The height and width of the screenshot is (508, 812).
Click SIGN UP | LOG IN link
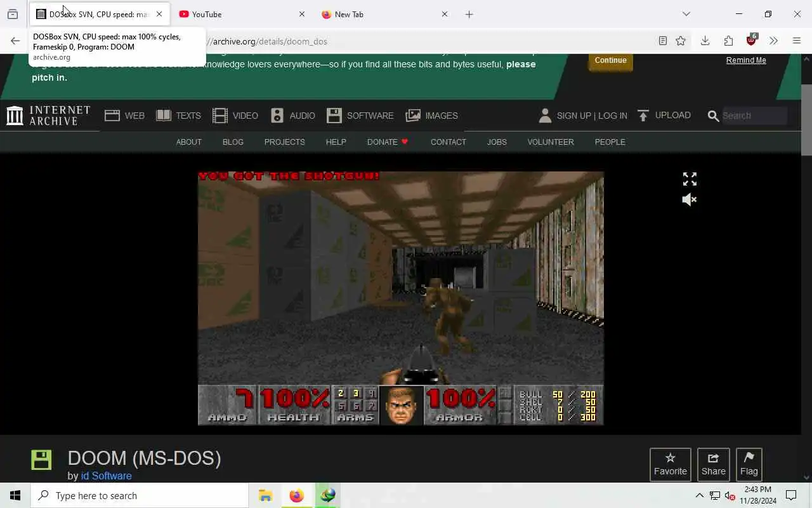[592, 116]
